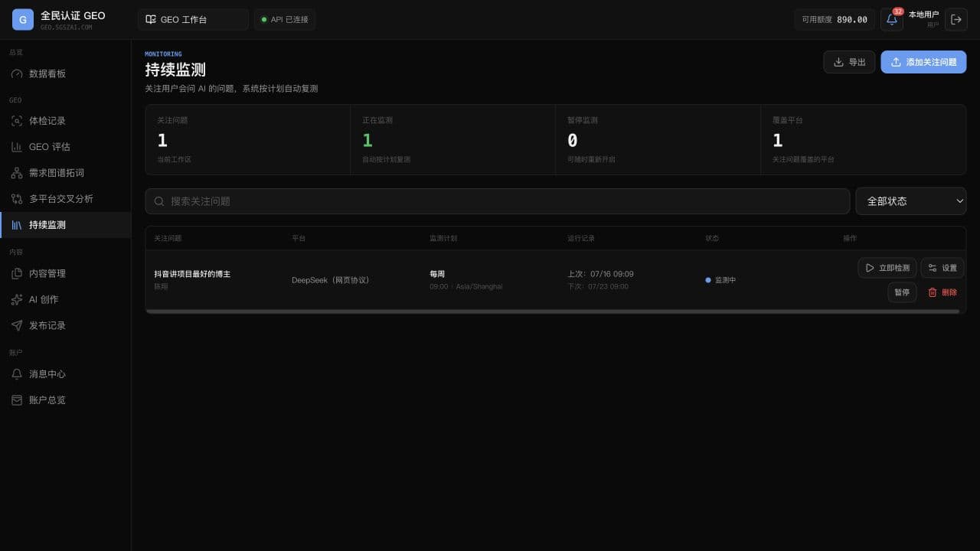Click the sliders icon on 设置

pos(933,268)
